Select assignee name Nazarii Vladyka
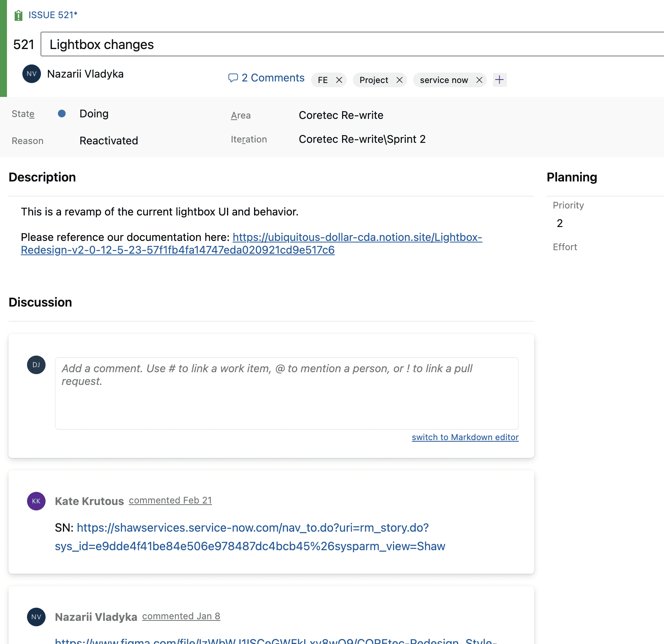 [x=85, y=74]
